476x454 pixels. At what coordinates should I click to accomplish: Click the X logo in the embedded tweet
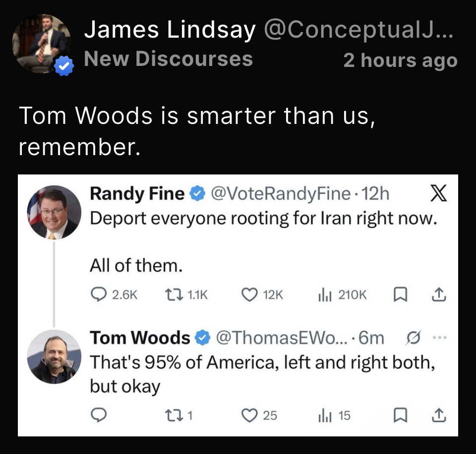pos(437,194)
